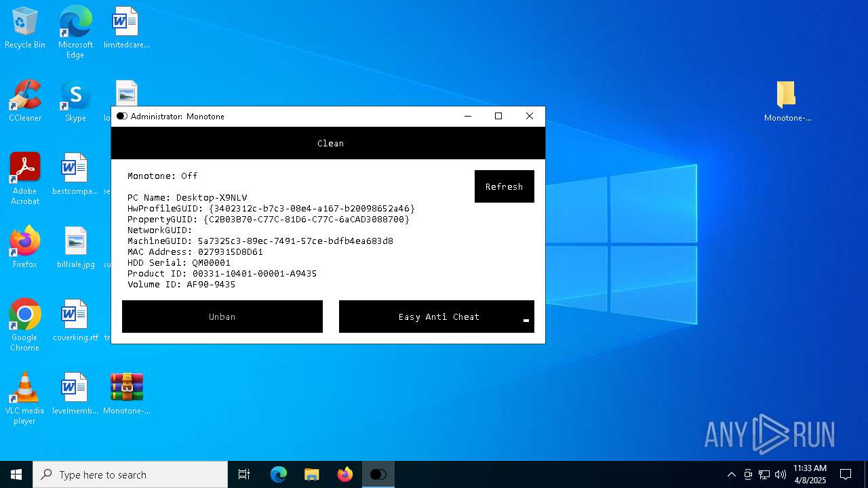This screenshot has height=488, width=868.
Task: Open the Windows Start menu
Action: [16, 474]
